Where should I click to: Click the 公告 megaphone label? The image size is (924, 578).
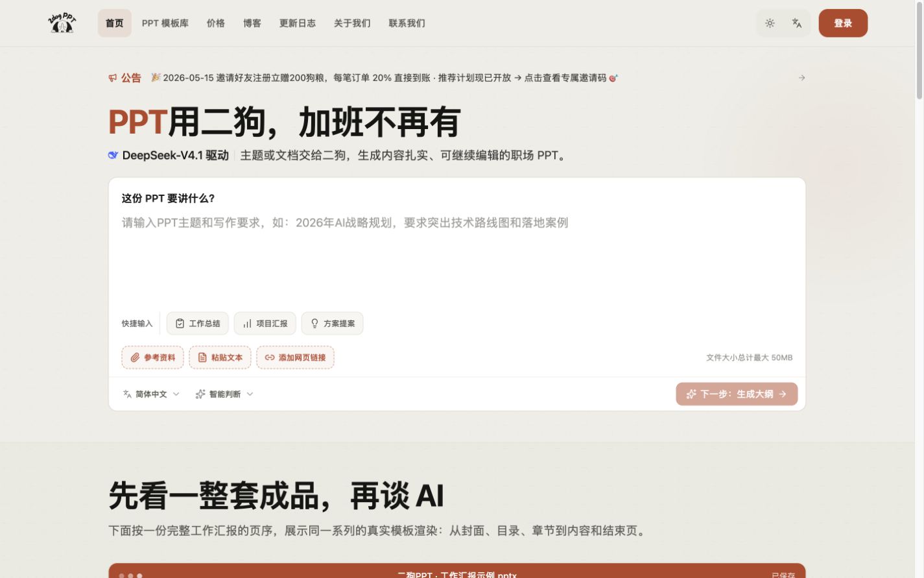[x=124, y=78]
